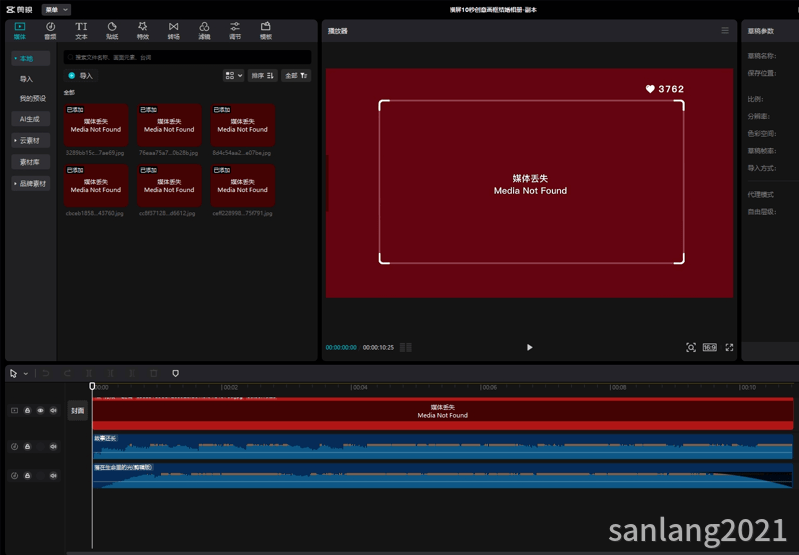799x555 pixels.
Task: Select thumbnail 8d4c54aa2...e07be.jpg
Action: point(243,125)
